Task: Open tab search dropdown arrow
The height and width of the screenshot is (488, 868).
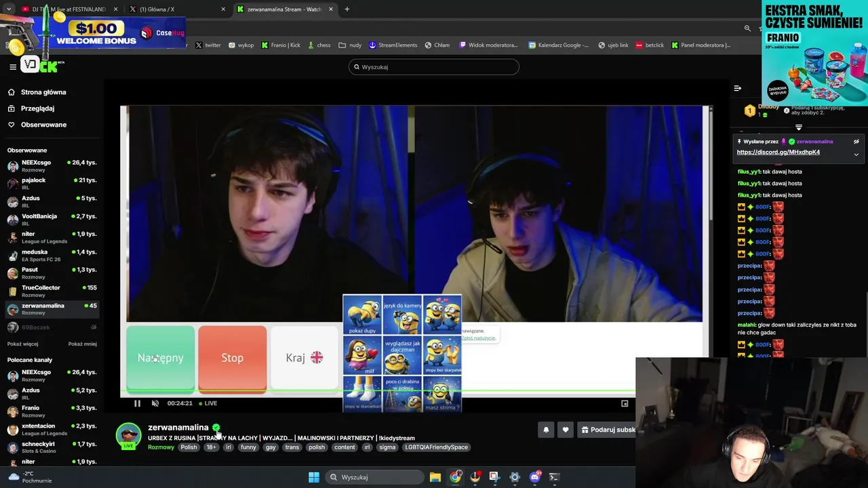Action: (8, 9)
